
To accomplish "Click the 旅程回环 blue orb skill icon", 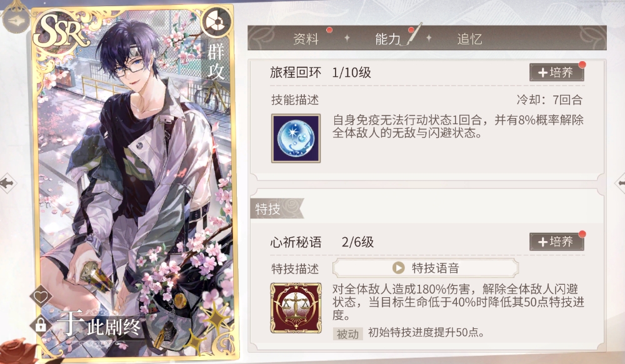I will pyautogui.click(x=296, y=138).
